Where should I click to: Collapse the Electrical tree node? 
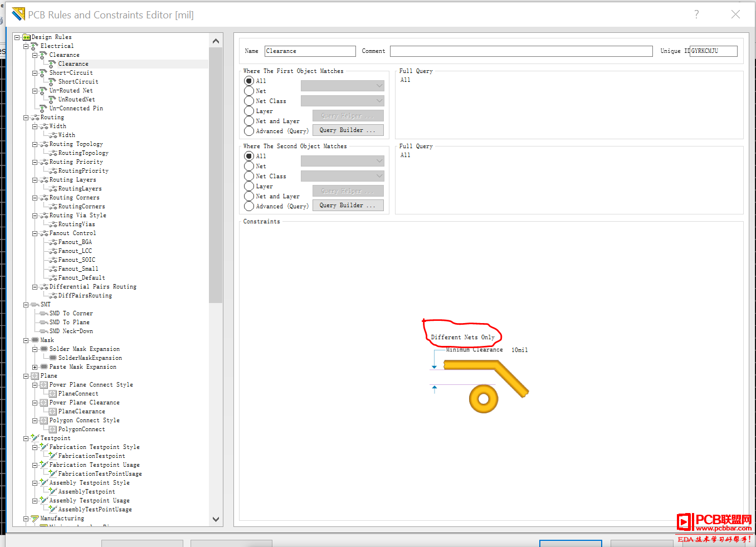[x=26, y=46]
